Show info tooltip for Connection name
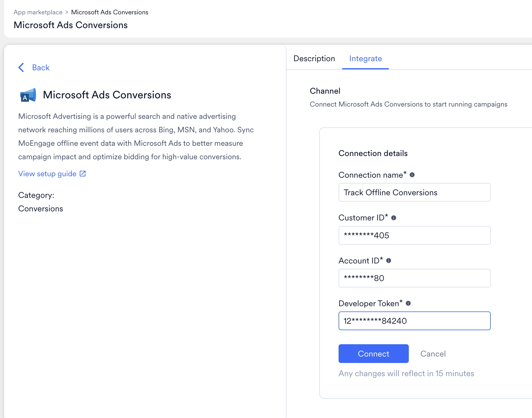The width and height of the screenshot is (532, 418). coord(412,175)
